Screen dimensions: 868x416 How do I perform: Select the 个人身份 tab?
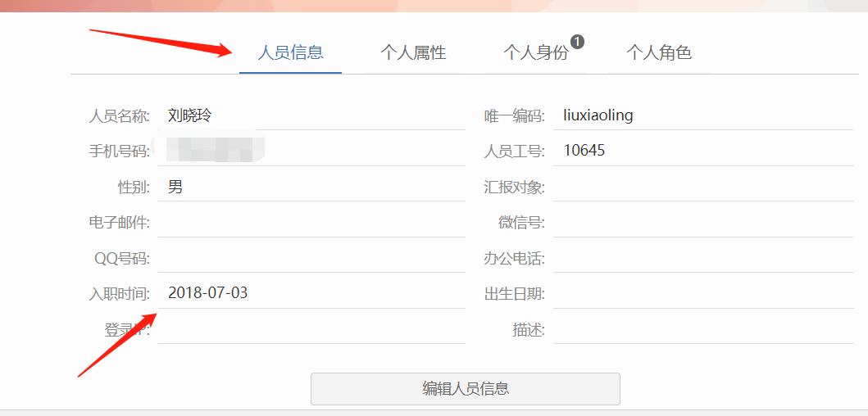coord(535,53)
